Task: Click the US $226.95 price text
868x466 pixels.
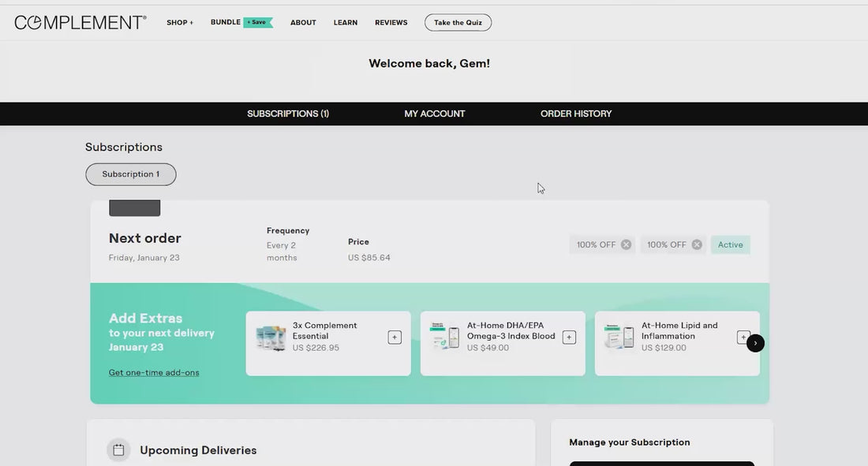Action: coord(316,348)
